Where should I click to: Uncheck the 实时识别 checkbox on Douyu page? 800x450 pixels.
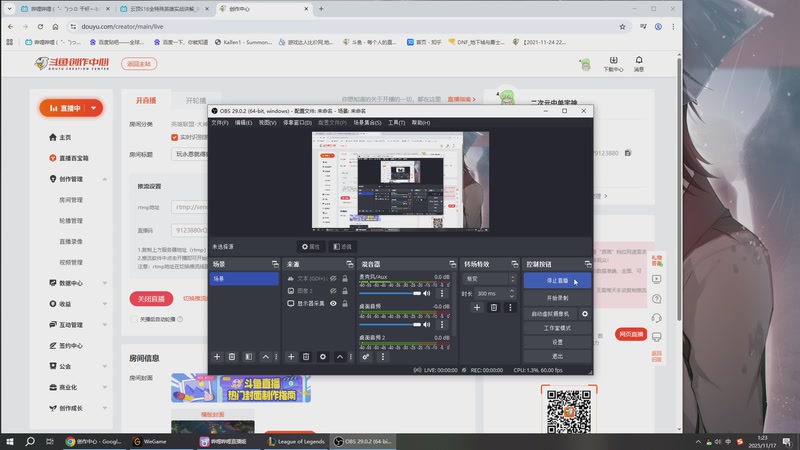click(174, 137)
